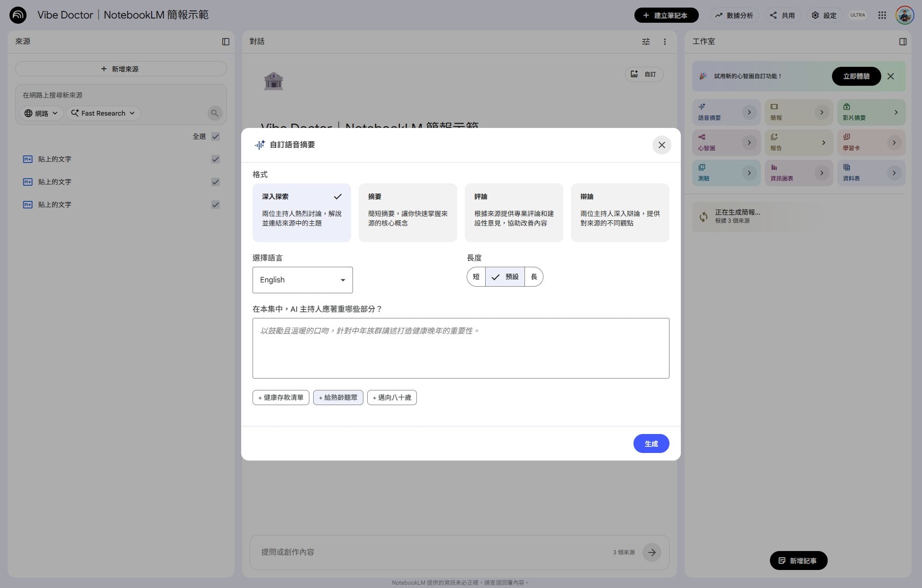The width and height of the screenshot is (922, 588).
Task: Click the 語音摘要 tile in studio
Action: [x=726, y=112]
